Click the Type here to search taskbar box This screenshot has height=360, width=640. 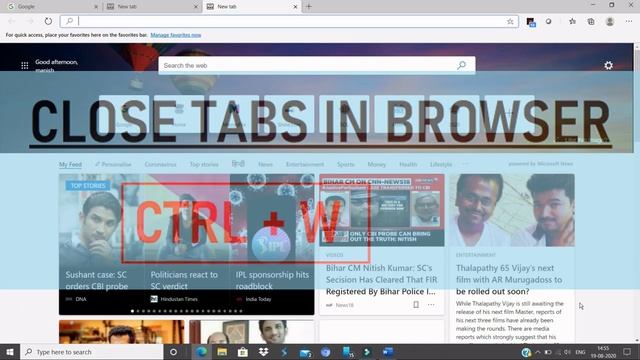92,352
